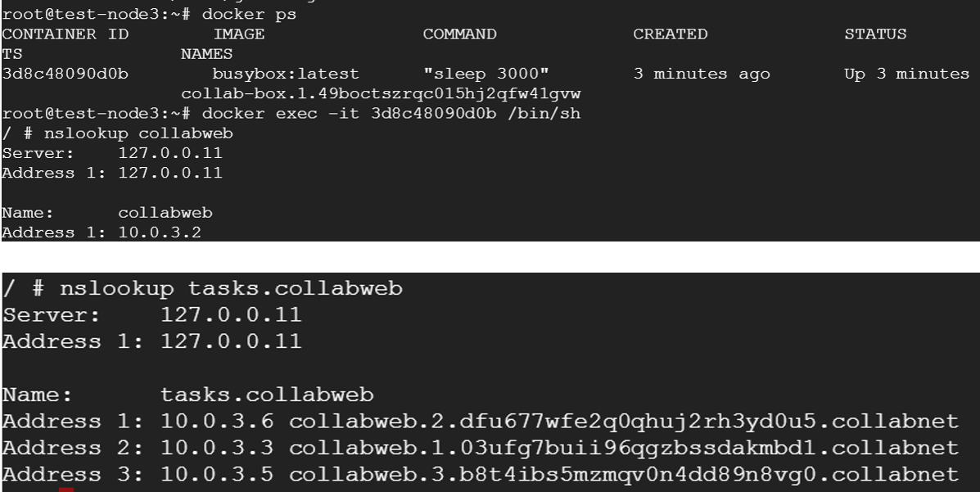
Task: Click the IP address 10.0.3.6
Action: (217, 422)
